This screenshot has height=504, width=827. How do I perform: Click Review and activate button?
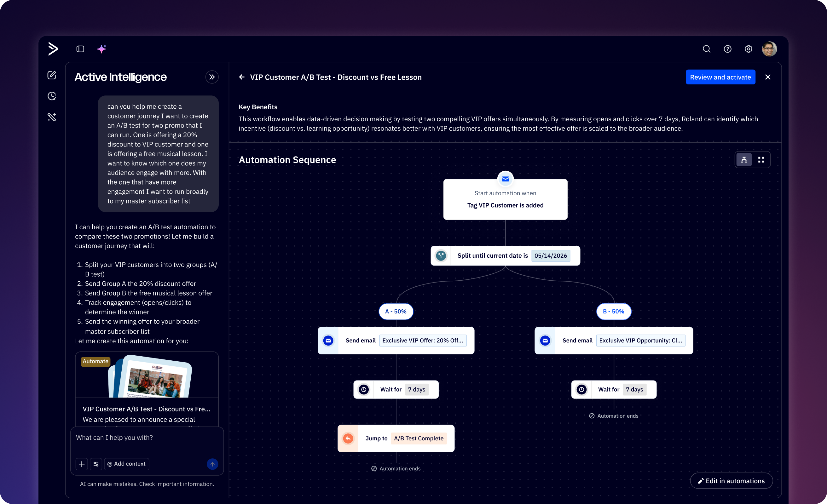coord(720,77)
